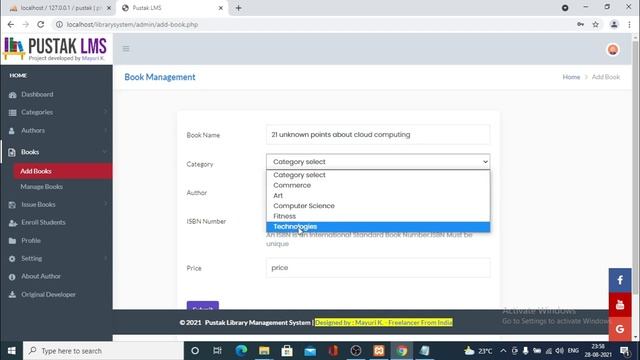
Task: Open XAMPP from taskbar
Action: (x=379, y=351)
